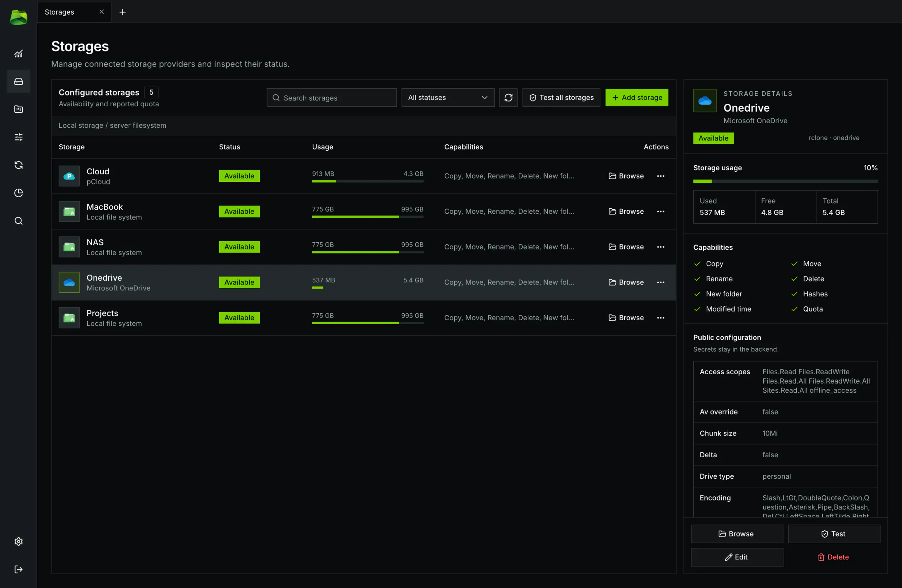Delete the Onedrive storage
The height and width of the screenshot is (588, 902).
point(834,557)
